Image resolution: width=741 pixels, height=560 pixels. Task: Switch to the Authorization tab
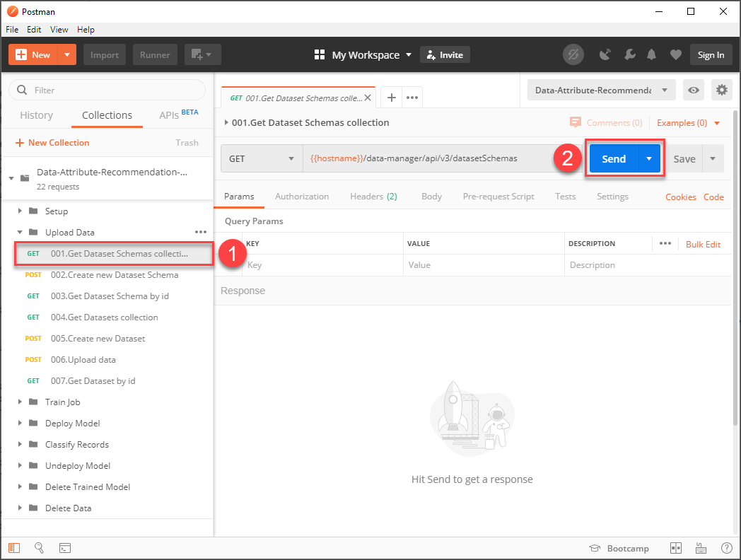tap(302, 196)
